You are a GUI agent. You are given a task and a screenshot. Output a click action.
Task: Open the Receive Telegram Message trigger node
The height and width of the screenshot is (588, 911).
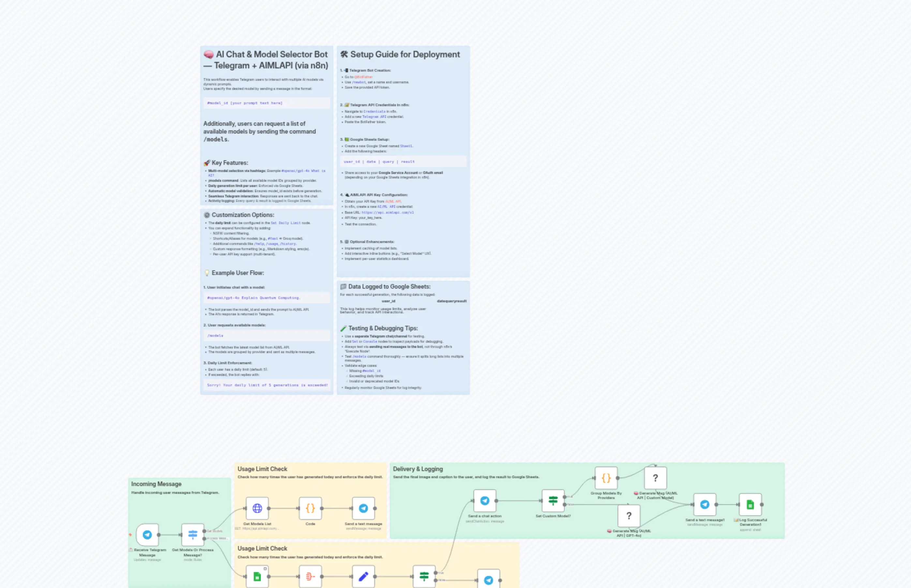point(147,535)
